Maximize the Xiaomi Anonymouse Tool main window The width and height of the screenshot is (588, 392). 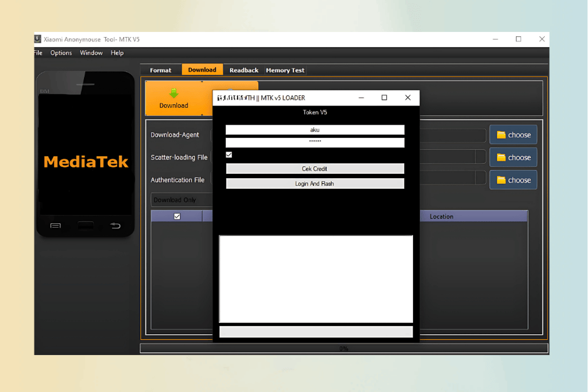coord(518,39)
